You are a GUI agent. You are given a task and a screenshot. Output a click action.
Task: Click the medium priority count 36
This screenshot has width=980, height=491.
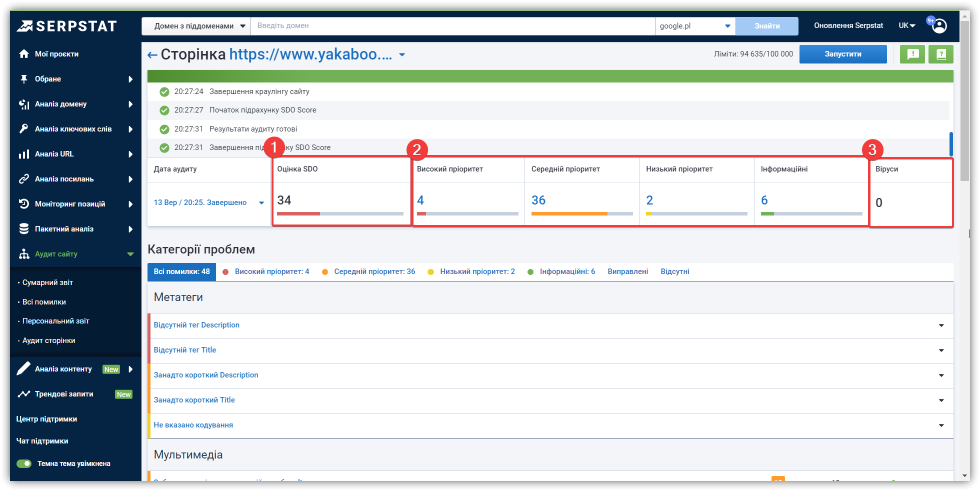point(538,200)
